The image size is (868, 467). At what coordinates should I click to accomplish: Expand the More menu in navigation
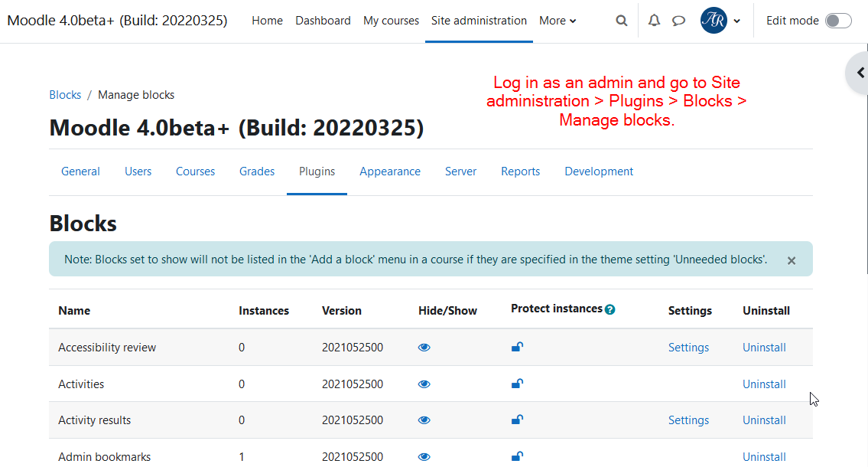558,21
